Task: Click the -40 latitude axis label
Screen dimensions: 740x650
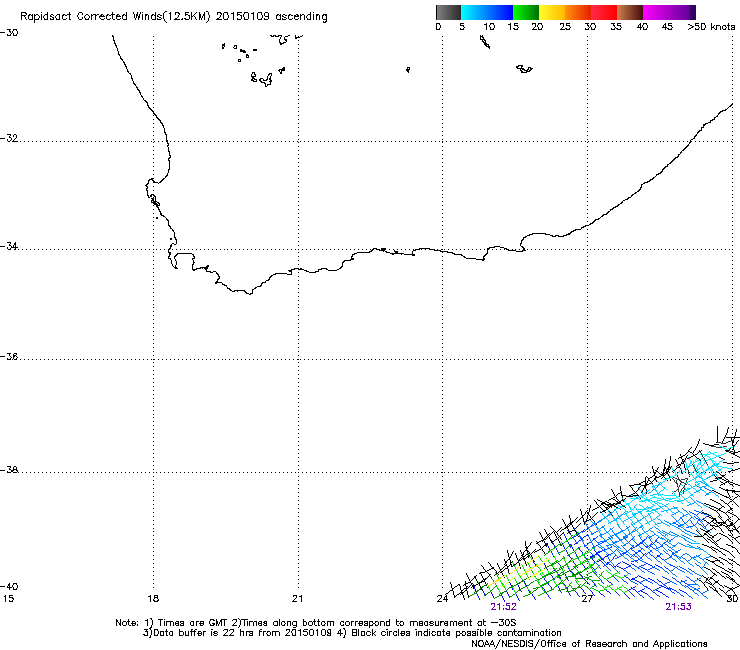Action: 9,586
